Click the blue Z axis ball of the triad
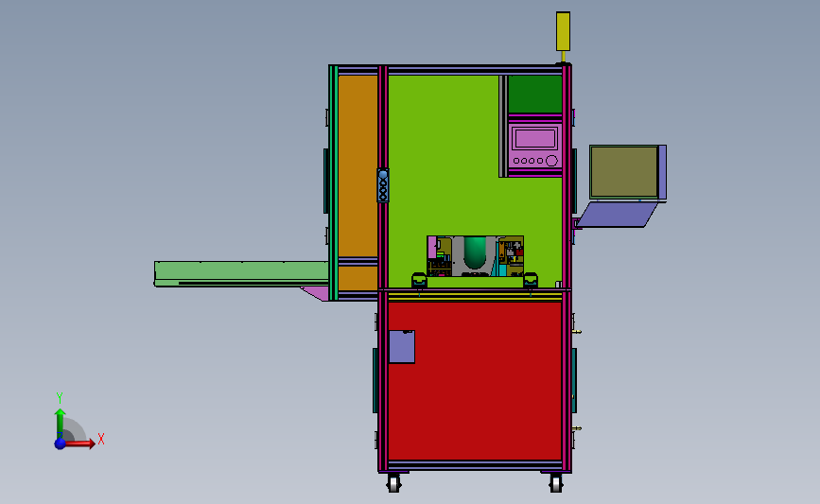Screen dimensions: 820x504 [x=60, y=443]
